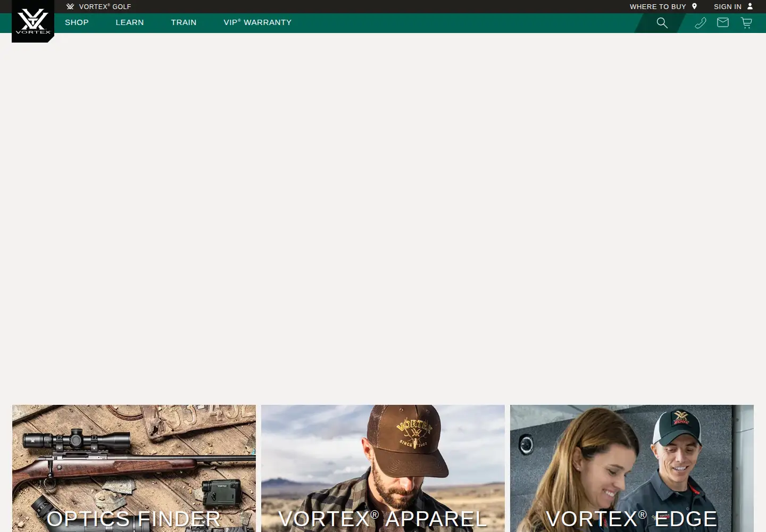
Task: Open the VIP Warranty menu
Action: [257, 22]
